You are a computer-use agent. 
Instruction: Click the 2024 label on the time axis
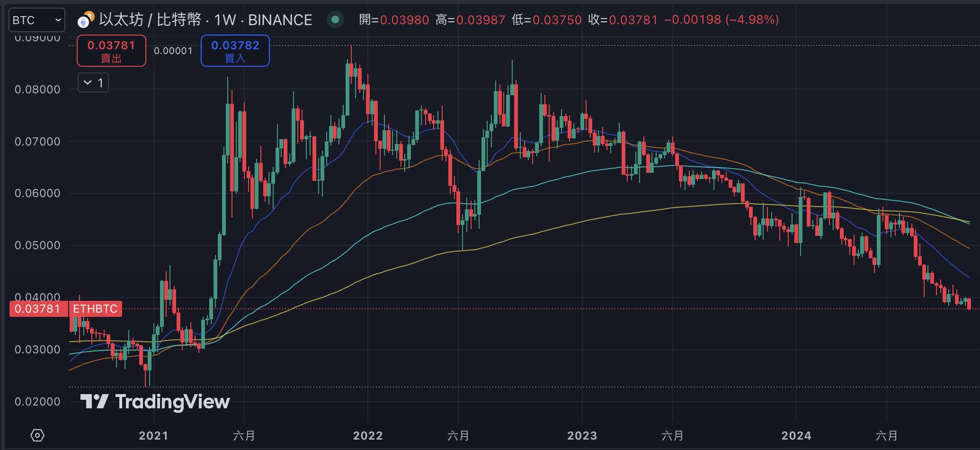[796, 435]
